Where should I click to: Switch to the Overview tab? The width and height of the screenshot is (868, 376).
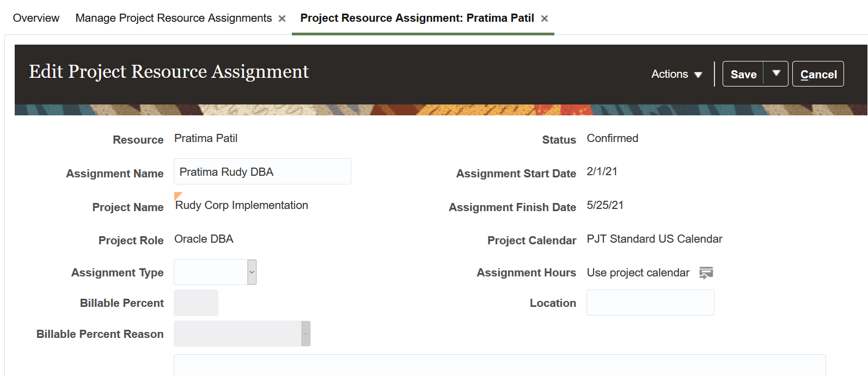pos(36,18)
